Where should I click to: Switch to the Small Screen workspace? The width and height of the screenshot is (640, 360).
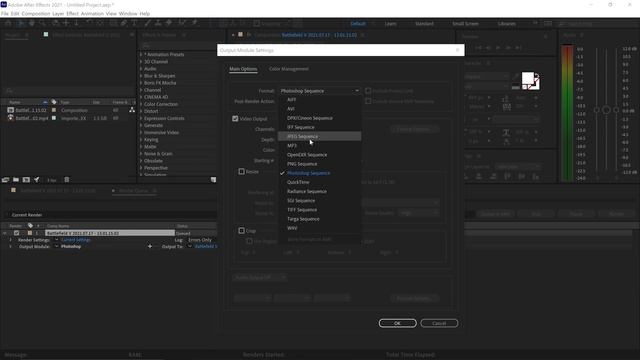tap(465, 24)
